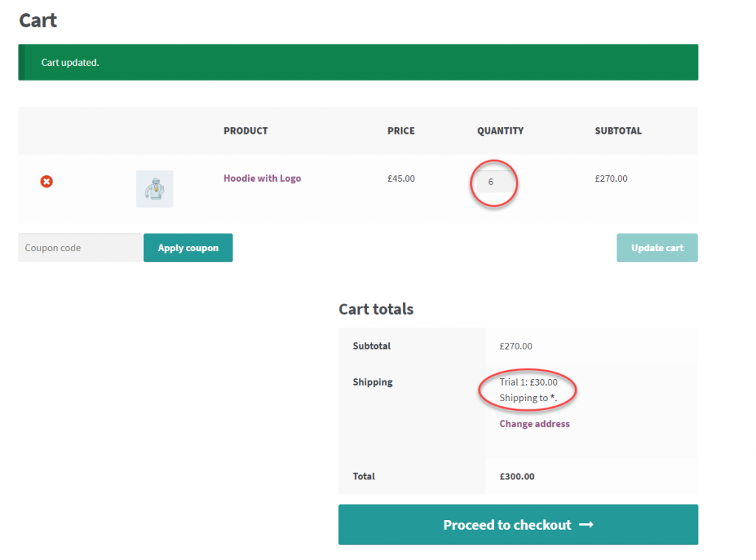Edit the quantity field showing 6
The width and height of the screenshot is (756, 560).
(x=494, y=182)
